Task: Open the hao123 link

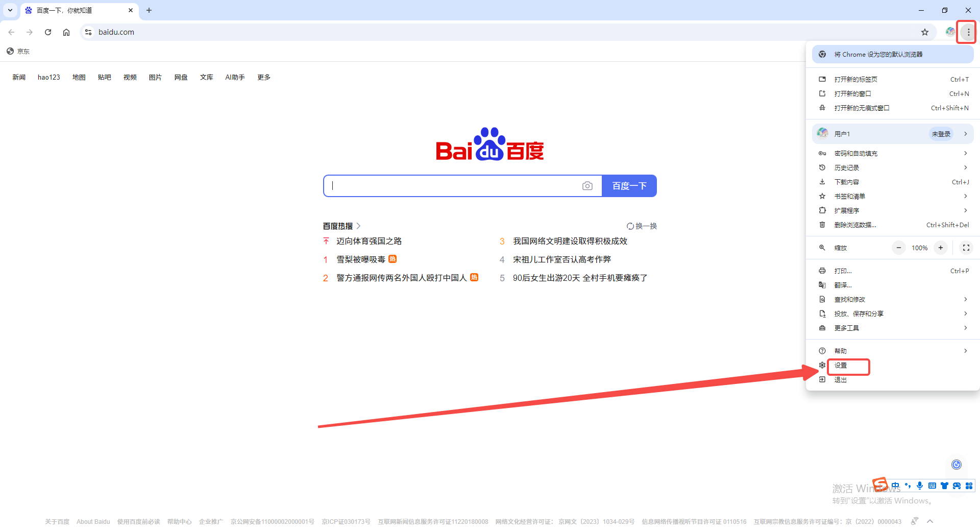Action: tap(49, 77)
